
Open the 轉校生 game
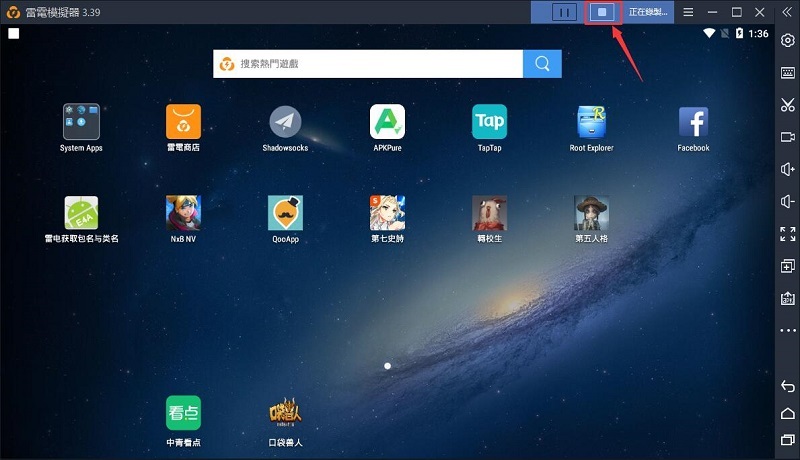[x=489, y=213]
